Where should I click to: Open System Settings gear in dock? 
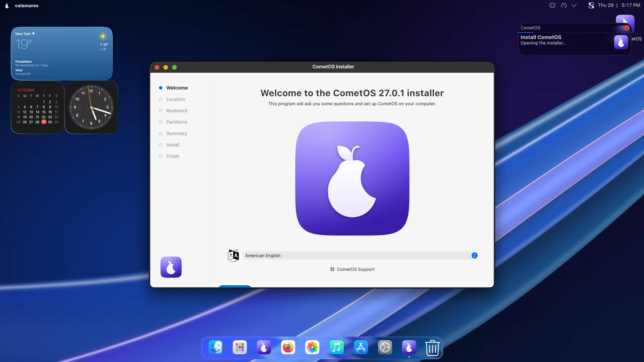(385, 348)
